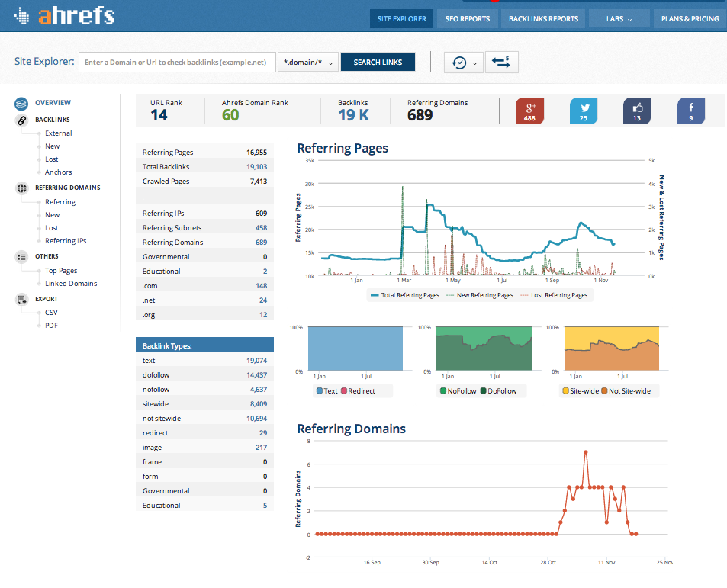Click the Text versus Redirect area chart

coord(355,349)
